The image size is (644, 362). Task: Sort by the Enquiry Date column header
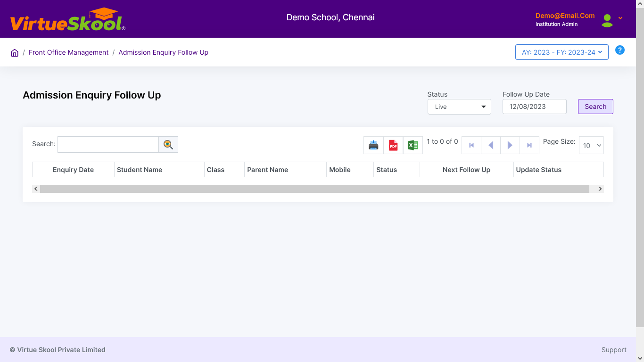(x=73, y=170)
